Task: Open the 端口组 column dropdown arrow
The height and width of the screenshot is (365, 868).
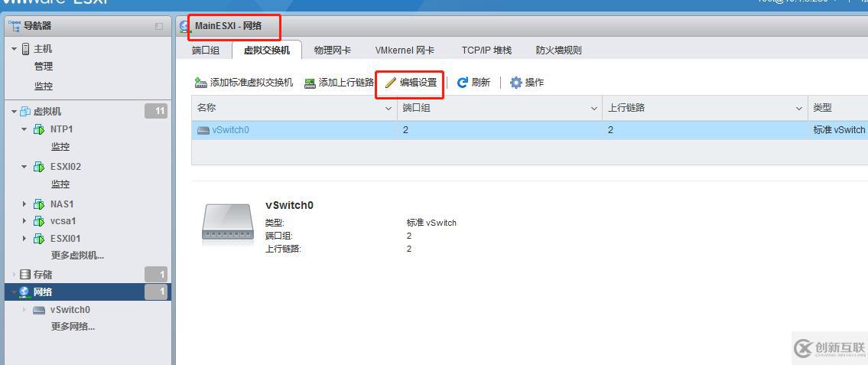Action: click(594, 109)
